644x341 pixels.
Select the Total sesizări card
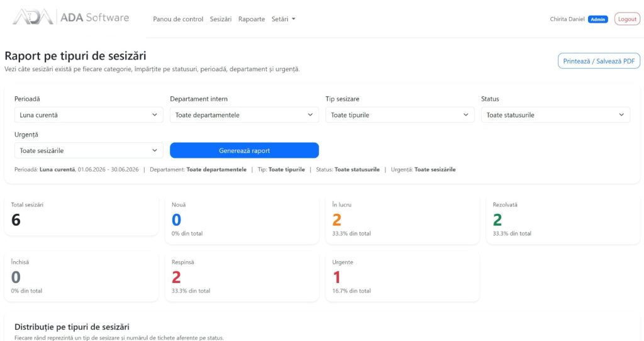click(x=81, y=216)
